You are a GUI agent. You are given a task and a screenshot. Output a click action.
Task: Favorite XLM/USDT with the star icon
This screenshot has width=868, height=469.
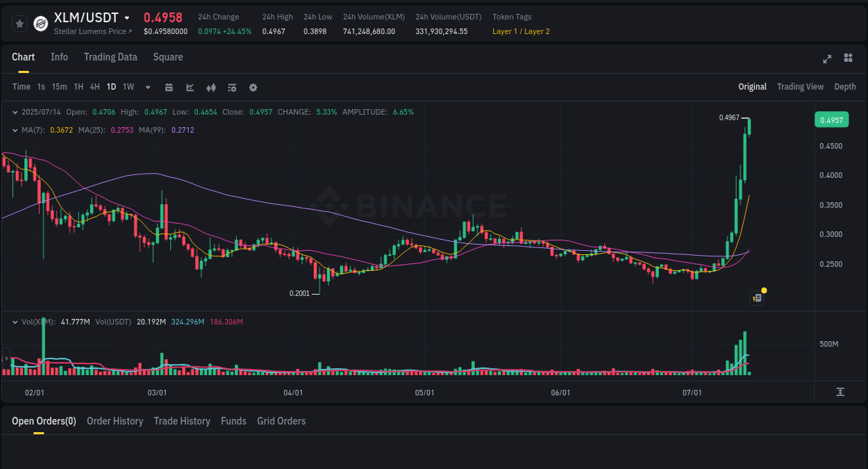coord(19,23)
